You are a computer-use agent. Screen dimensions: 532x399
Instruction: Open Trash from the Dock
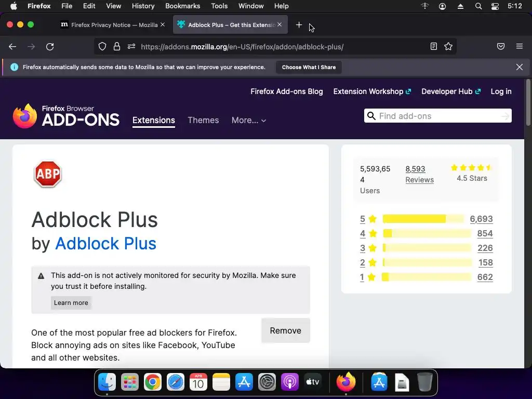425,382
